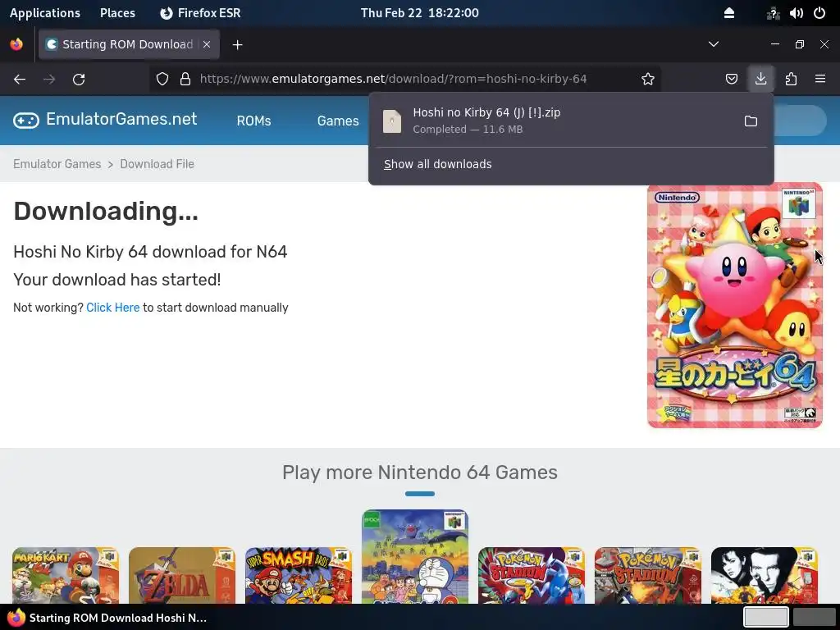Click the site security padlock icon
The image size is (840, 630).
pyautogui.click(x=185, y=80)
